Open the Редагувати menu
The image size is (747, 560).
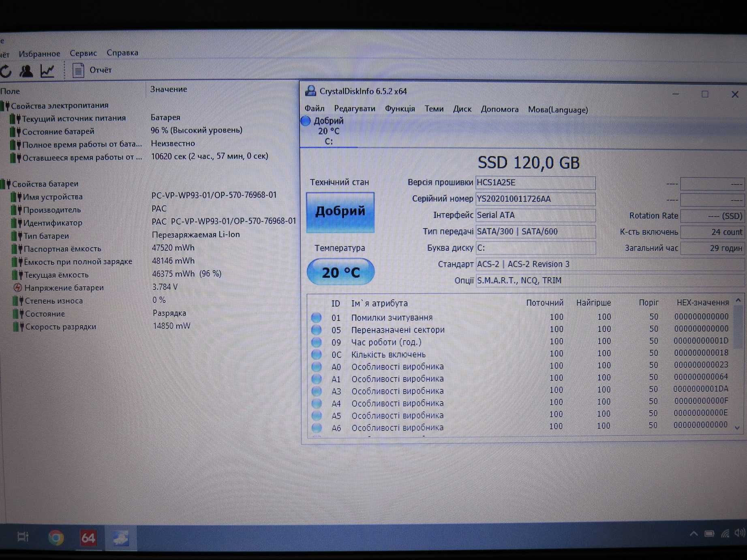point(355,109)
